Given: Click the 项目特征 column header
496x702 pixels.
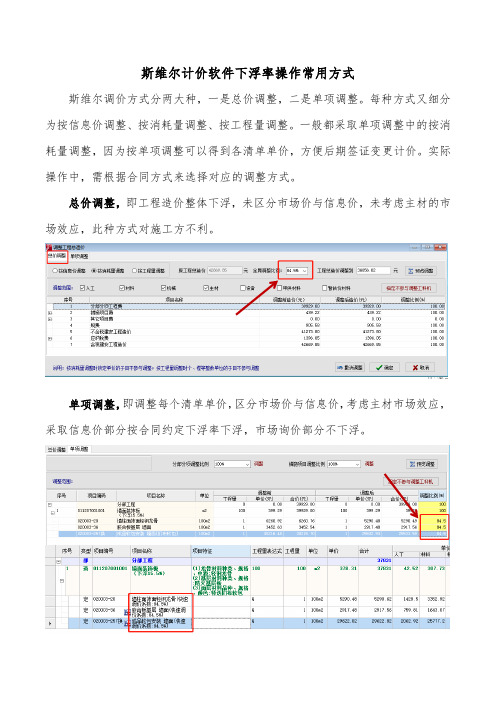Looking at the screenshot, I should [x=220, y=551].
